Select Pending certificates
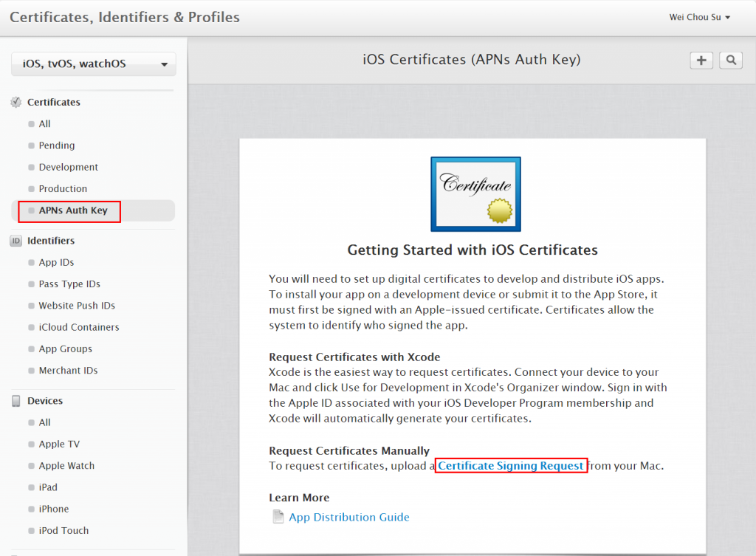The image size is (756, 556). tap(56, 145)
